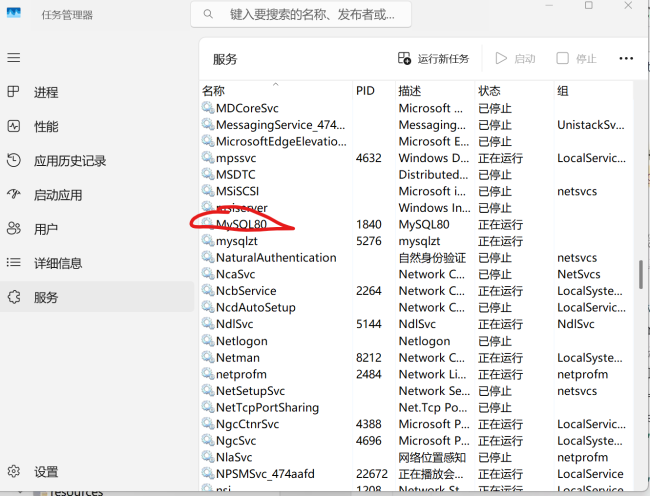The height and width of the screenshot is (496, 650).
Task: Open the three-dot more options menu
Action: point(626,58)
